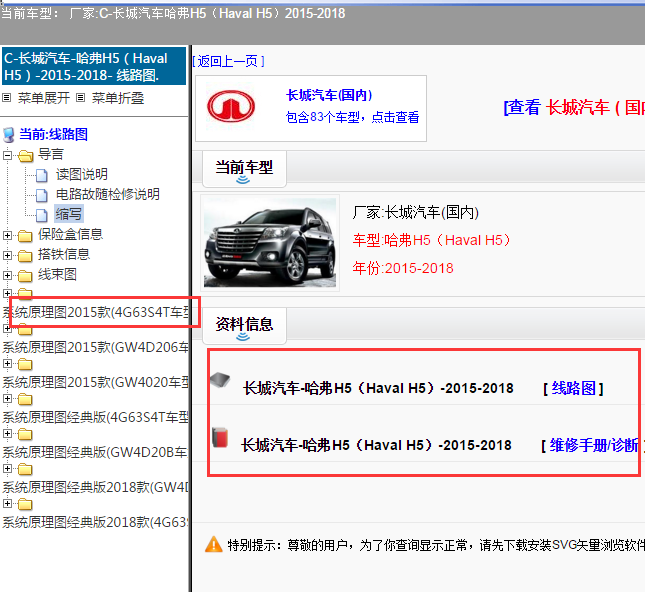Click the 缩写 document icon
This screenshot has height=592, width=645.
click(42, 215)
